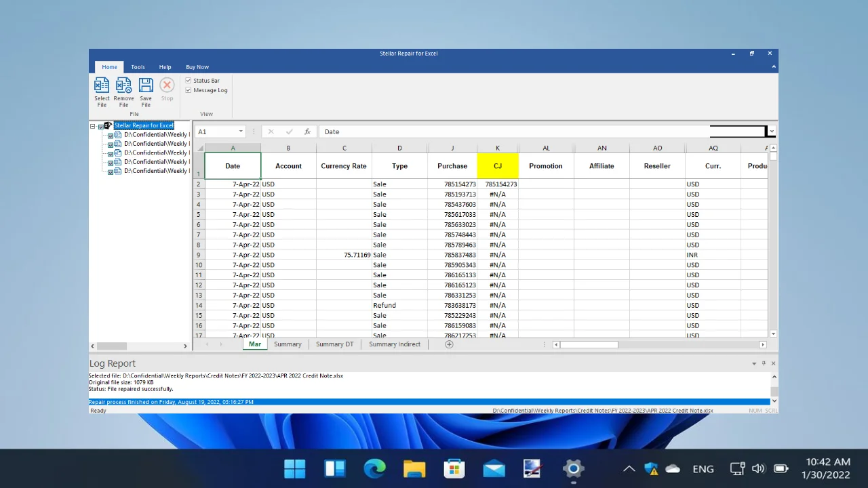Open the Buy Now tab

197,67
